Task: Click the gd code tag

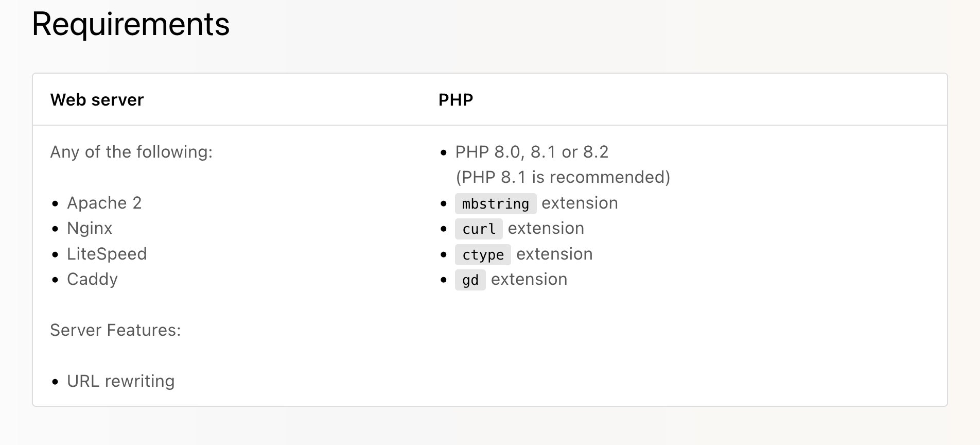Action: pyautogui.click(x=470, y=280)
